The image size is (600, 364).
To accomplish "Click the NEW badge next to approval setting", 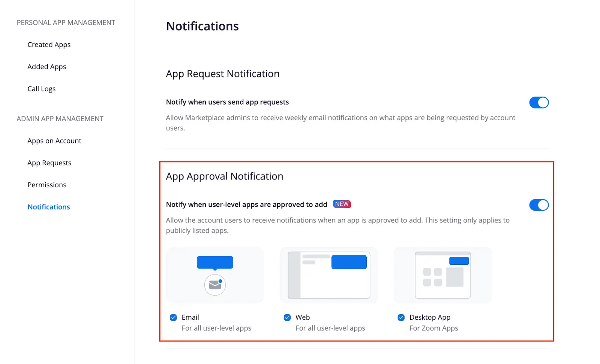I will 342,204.
